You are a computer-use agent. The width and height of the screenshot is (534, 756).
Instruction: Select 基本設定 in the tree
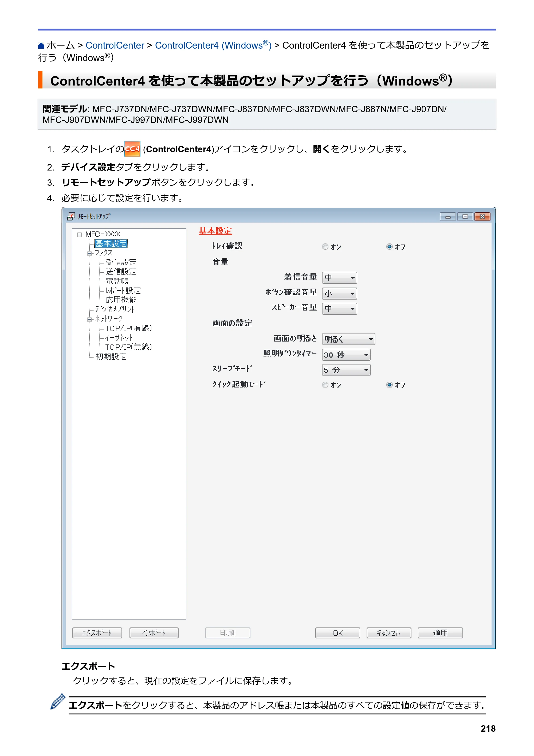(111, 244)
